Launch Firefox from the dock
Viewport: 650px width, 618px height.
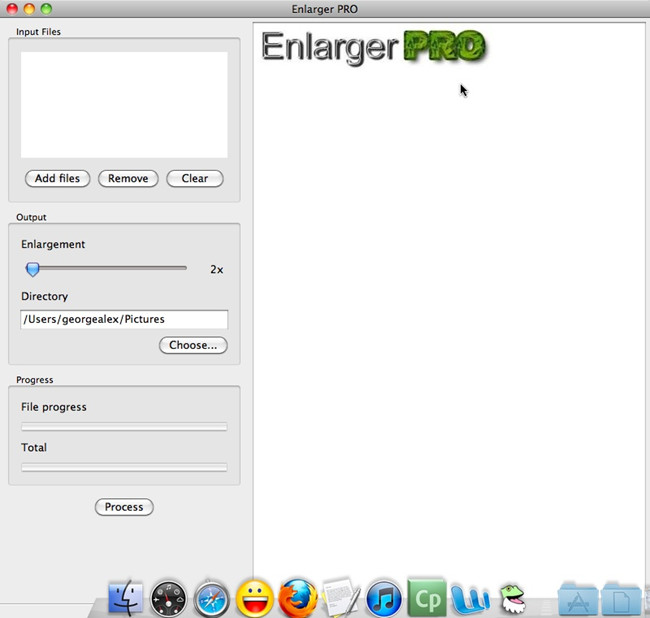pos(298,599)
